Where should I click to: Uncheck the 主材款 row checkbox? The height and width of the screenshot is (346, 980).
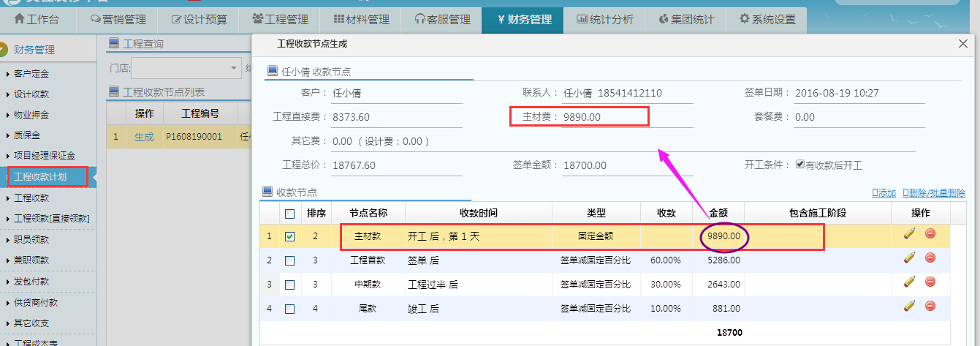click(x=290, y=236)
